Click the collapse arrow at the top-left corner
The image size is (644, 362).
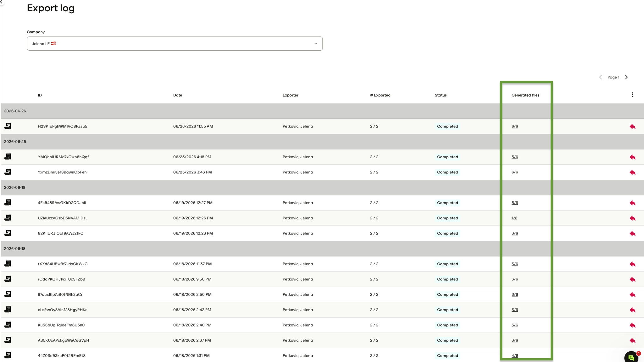tap(1, 2)
